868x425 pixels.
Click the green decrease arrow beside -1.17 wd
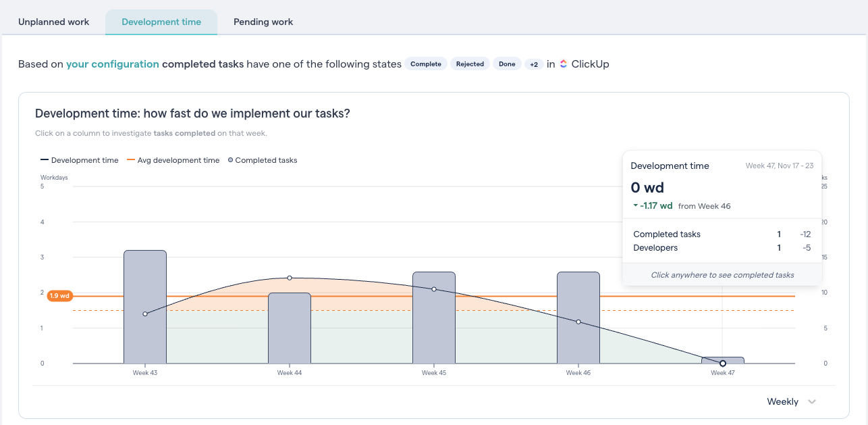[x=634, y=205]
